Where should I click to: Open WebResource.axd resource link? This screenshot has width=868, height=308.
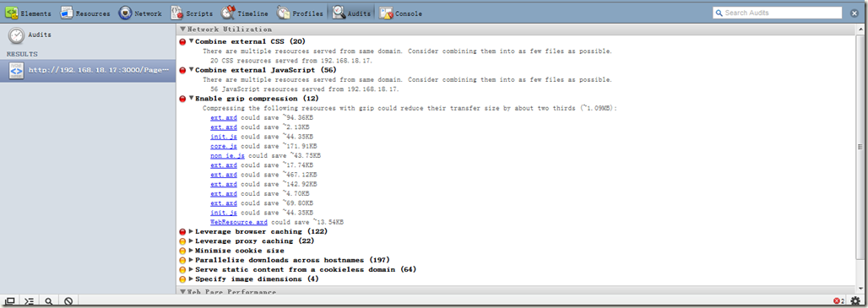(239, 222)
